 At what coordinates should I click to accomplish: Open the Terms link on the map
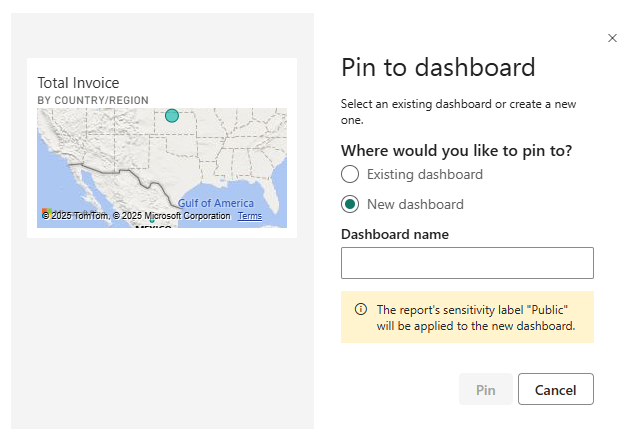[x=250, y=216]
